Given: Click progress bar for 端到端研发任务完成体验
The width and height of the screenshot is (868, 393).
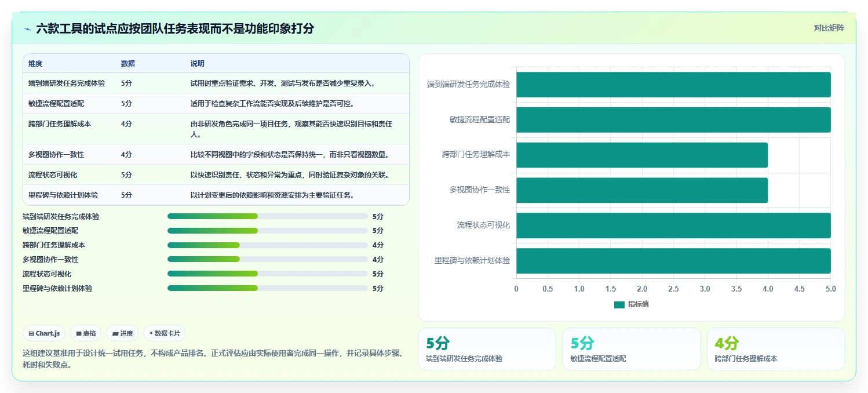Looking at the screenshot, I should [268, 216].
